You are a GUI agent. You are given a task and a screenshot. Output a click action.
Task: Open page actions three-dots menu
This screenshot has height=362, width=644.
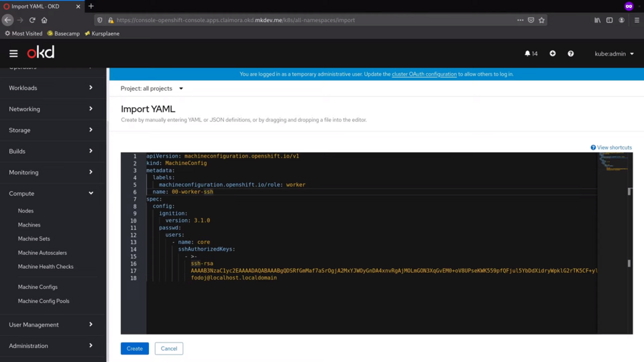(x=520, y=20)
